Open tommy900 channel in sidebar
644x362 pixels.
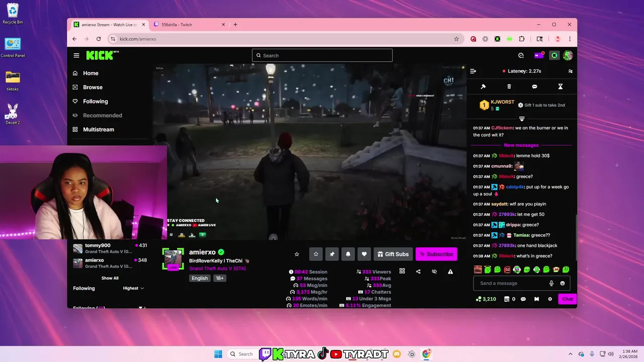pos(110,248)
